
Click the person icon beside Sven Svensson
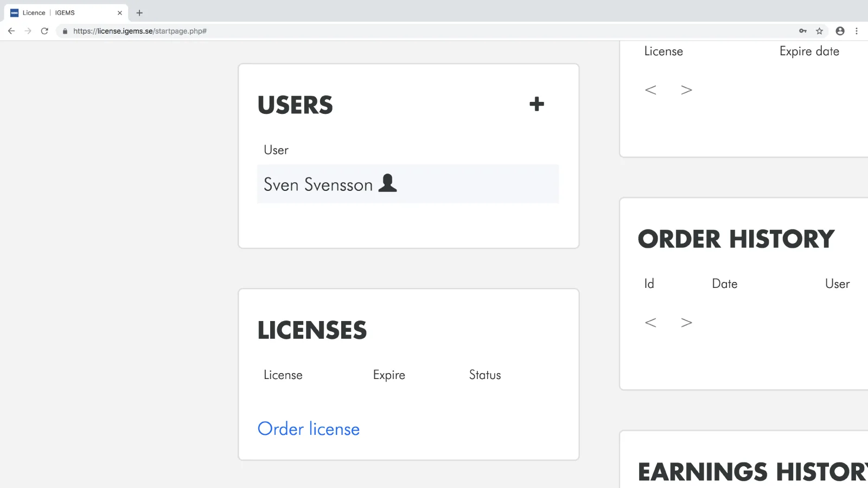point(387,183)
